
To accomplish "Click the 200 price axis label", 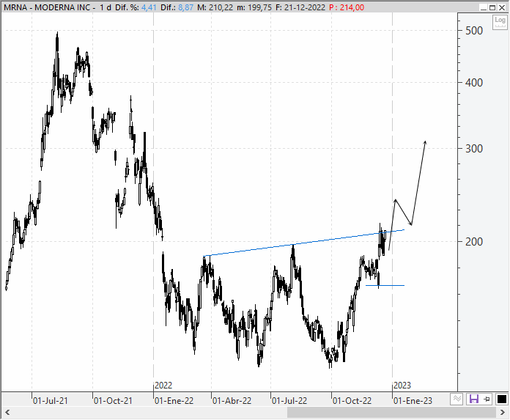I will coord(474,242).
